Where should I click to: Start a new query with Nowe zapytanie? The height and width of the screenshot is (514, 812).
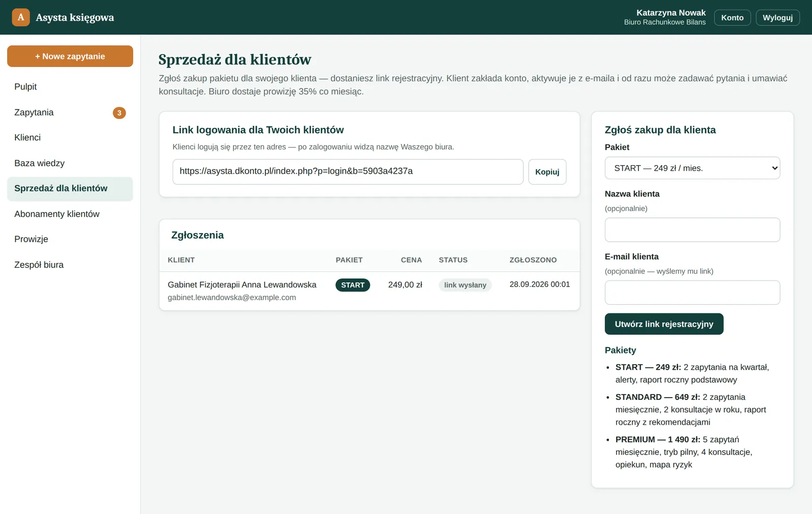click(70, 56)
